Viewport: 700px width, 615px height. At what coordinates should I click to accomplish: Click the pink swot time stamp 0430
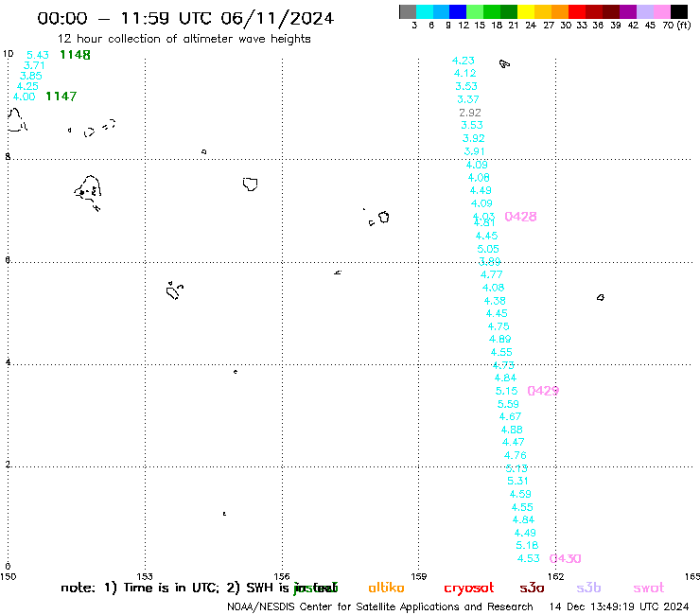pyautogui.click(x=565, y=558)
